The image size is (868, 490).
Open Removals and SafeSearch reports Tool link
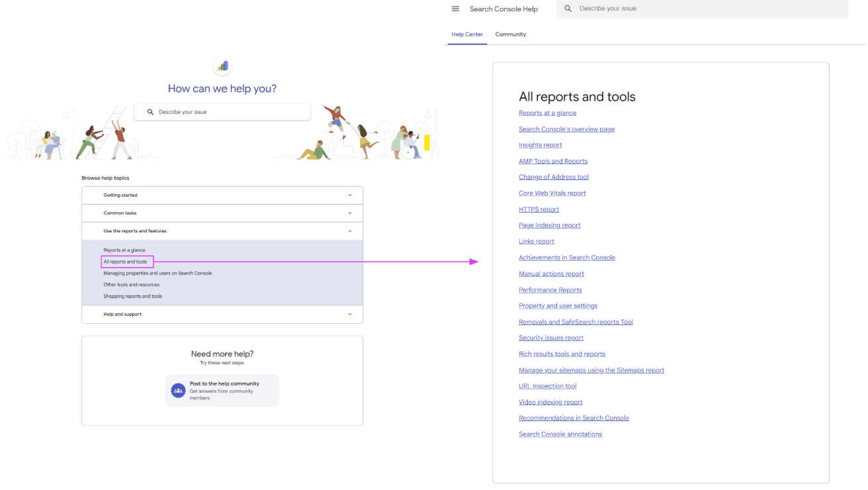pyautogui.click(x=576, y=322)
